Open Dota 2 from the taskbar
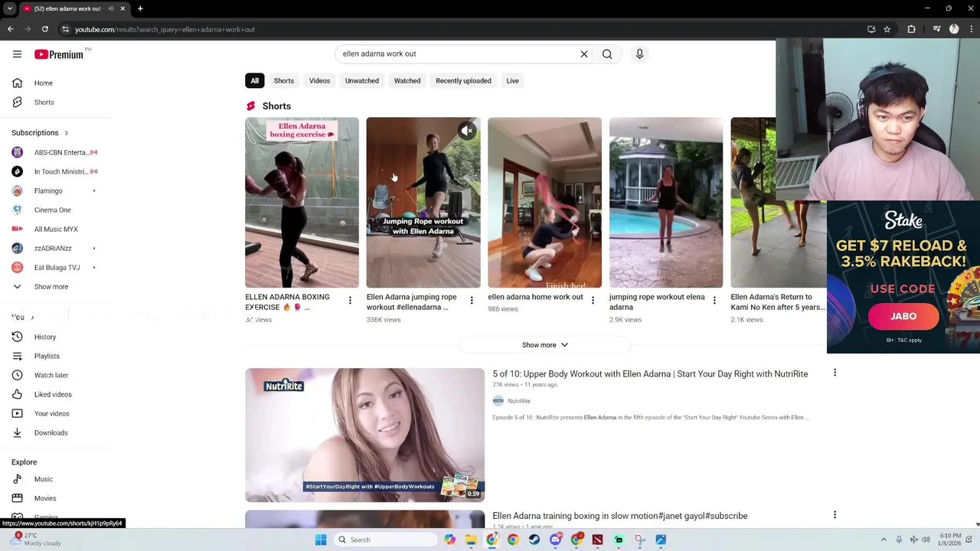 pyautogui.click(x=597, y=540)
